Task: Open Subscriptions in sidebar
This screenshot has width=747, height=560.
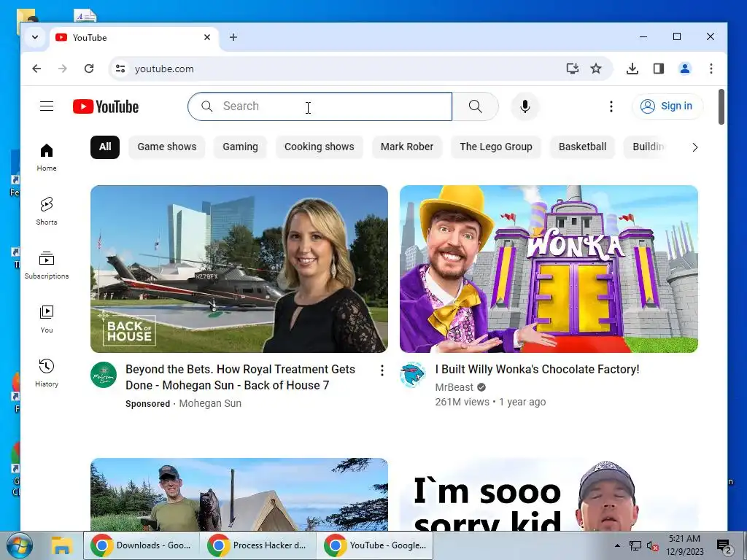Action: 47,265
